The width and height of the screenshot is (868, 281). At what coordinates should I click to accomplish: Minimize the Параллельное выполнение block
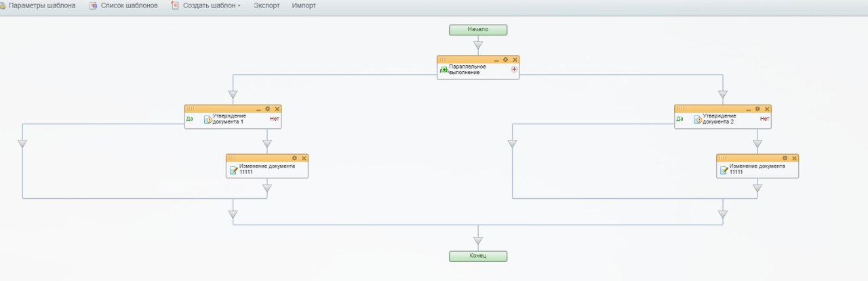(496, 60)
